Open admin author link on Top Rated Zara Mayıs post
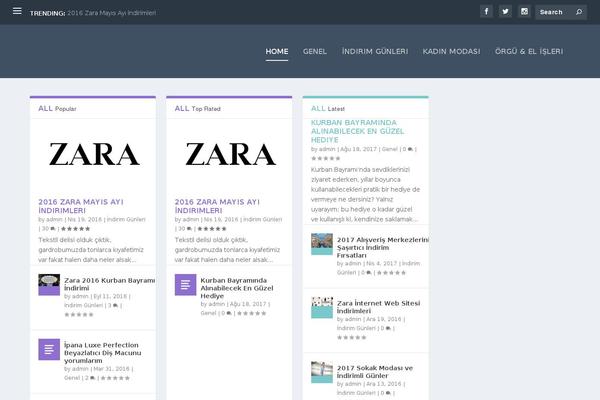 tap(191, 219)
